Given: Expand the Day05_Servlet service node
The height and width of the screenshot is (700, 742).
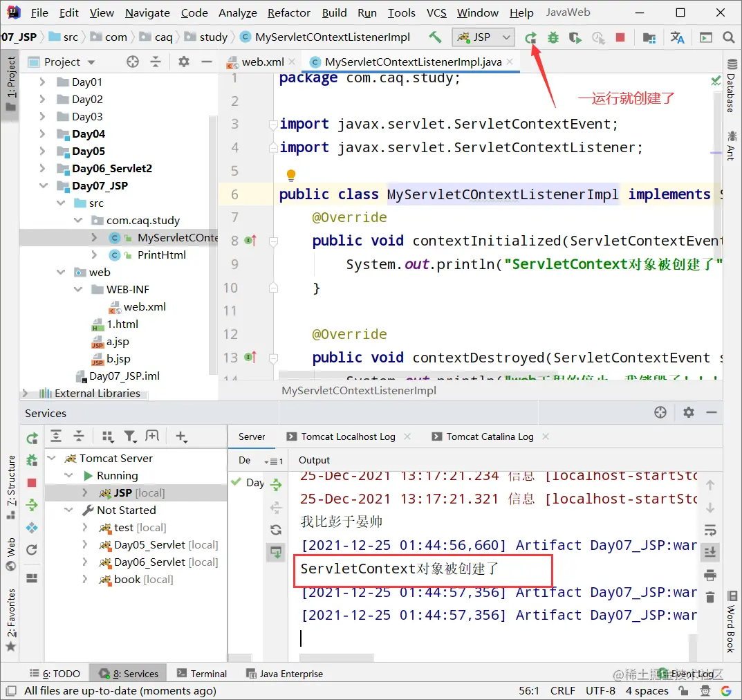Looking at the screenshot, I should [84, 545].
